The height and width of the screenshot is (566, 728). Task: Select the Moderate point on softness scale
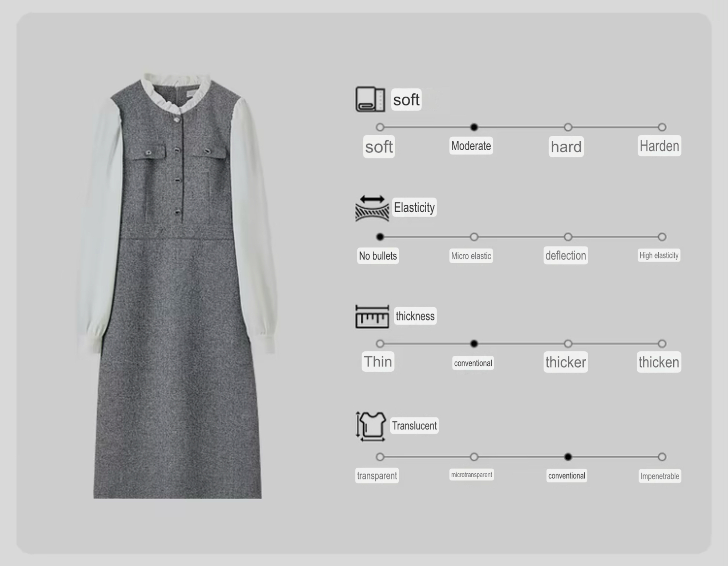474,127
